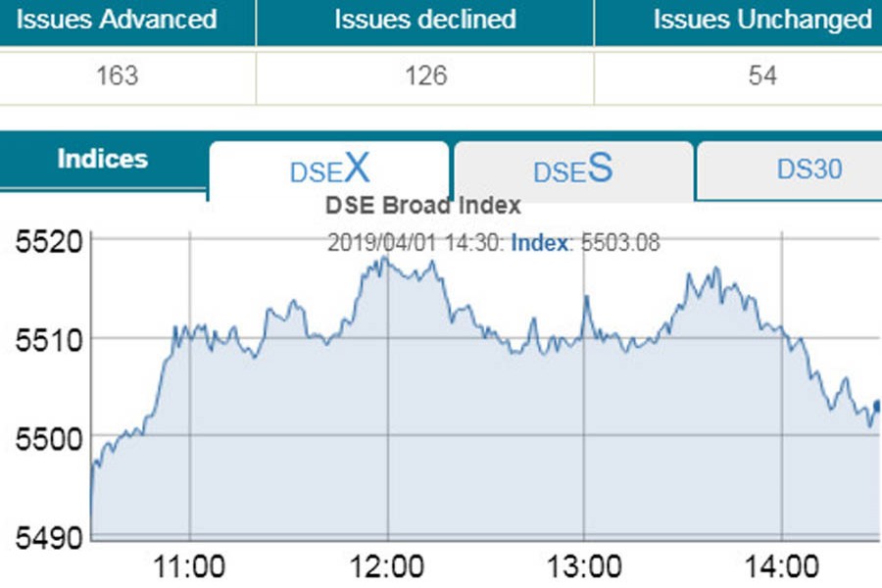Click the 13:00 time axis label
The width and height of the screenshot is (882, 588).
(585, 567)
